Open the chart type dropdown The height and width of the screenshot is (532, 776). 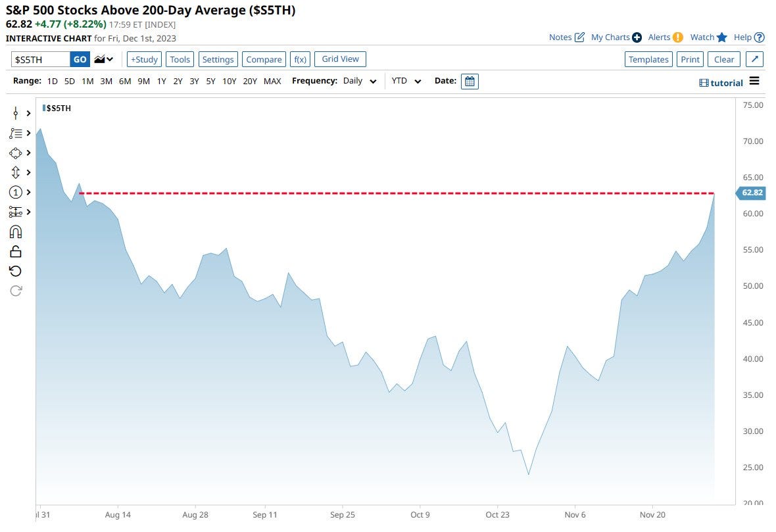point(104,59)
